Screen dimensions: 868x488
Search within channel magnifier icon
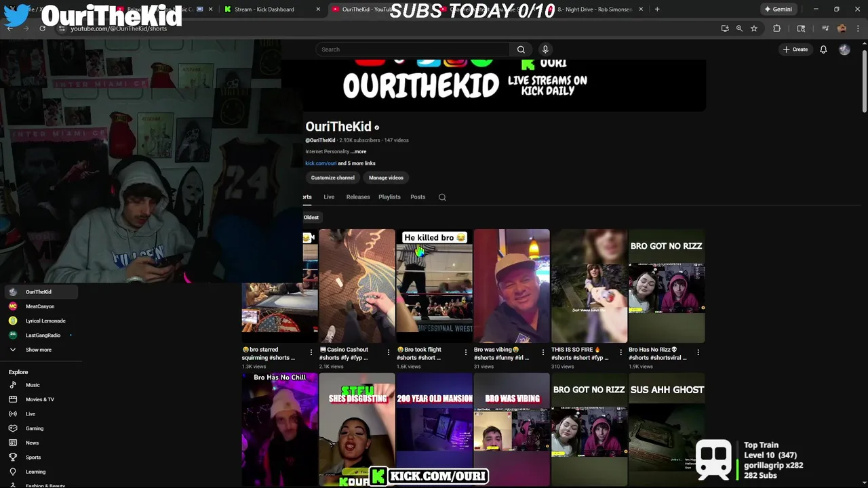442,197
